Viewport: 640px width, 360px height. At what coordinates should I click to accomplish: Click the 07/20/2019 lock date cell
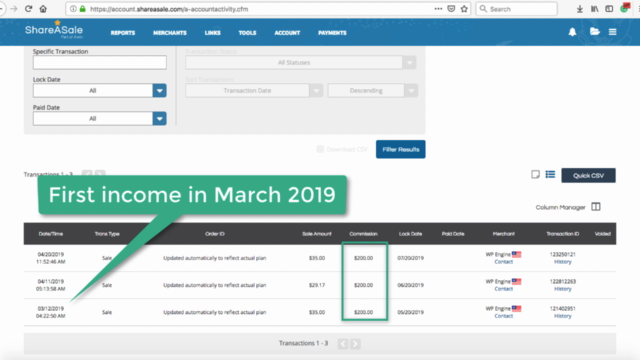pyautogui.click(x=410, y=258)
